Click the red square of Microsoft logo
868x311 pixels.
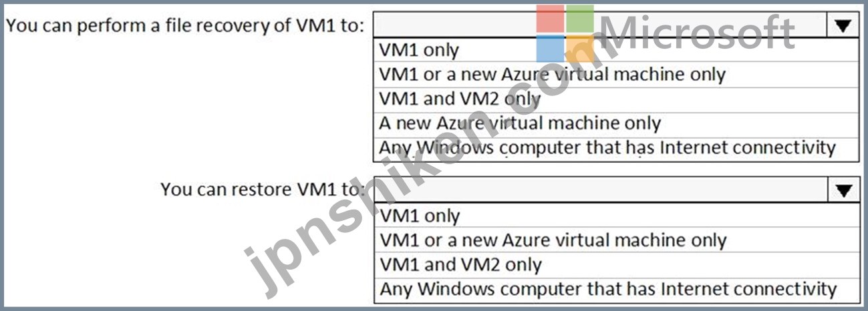pos(551,19)
